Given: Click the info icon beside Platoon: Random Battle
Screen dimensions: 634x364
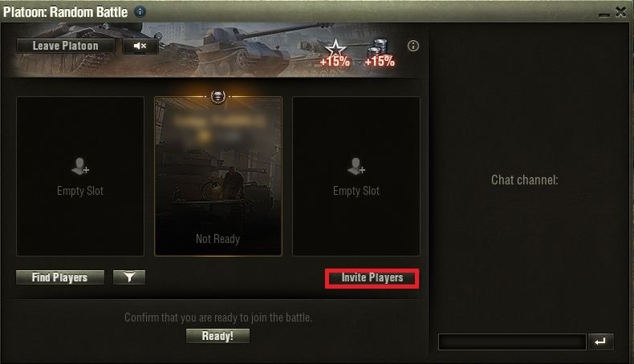Looking at the screenshot, I should coord(140,12).
